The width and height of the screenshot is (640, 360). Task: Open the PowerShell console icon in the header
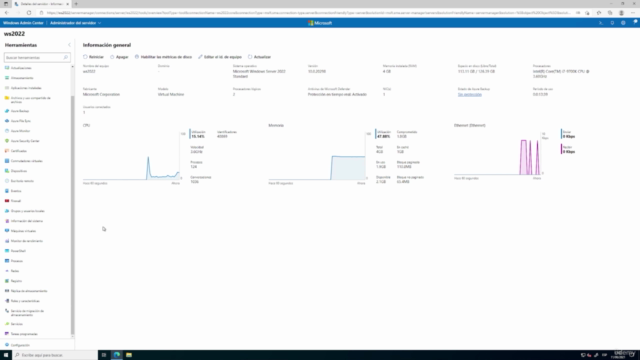pyautogui.click(x=601, y=23)
